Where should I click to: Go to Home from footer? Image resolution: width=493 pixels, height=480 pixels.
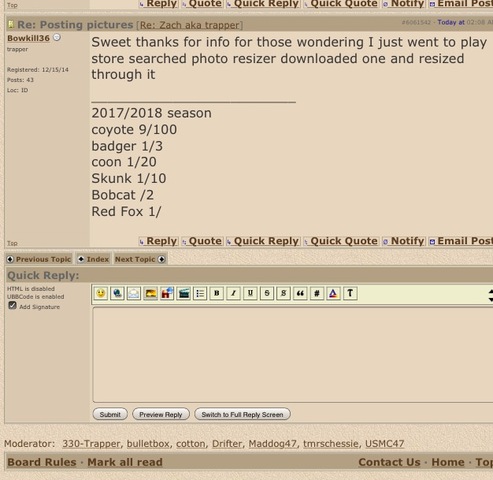[448, 462]
